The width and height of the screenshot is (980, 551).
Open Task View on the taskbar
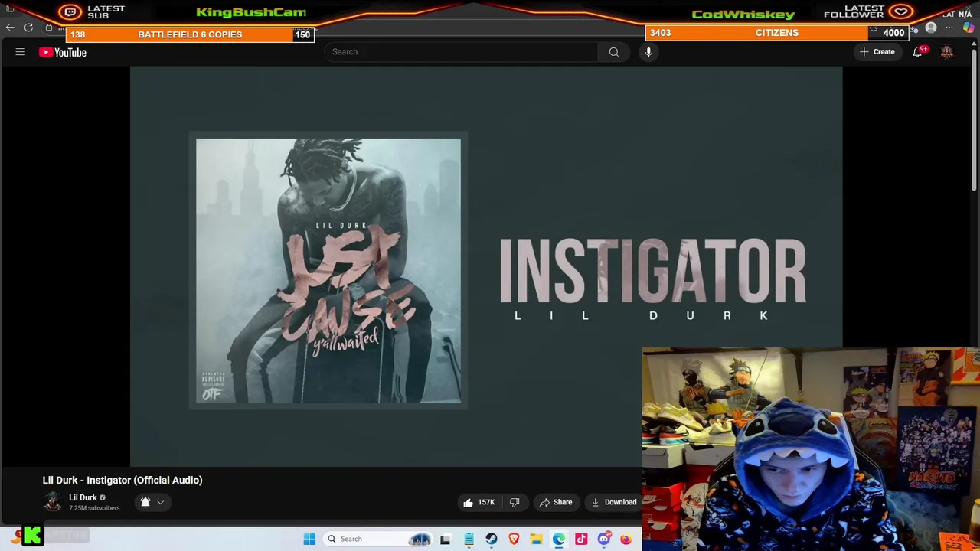click(446, 539)
